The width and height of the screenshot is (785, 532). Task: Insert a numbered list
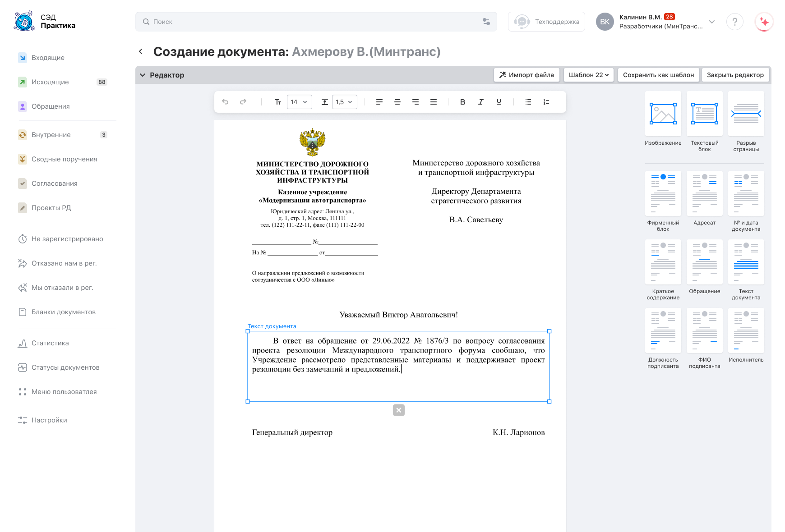tap(546, 102)
